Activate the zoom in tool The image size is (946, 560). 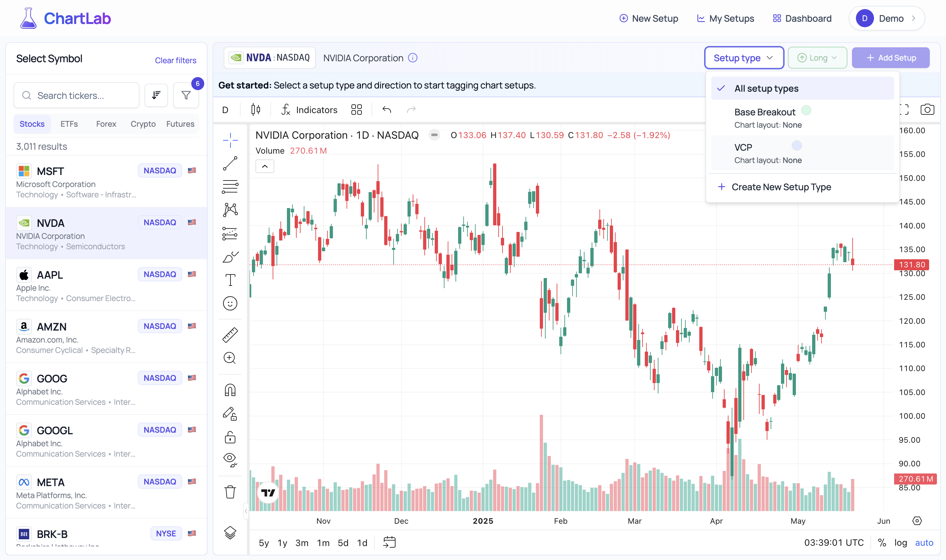coord(230,358)
